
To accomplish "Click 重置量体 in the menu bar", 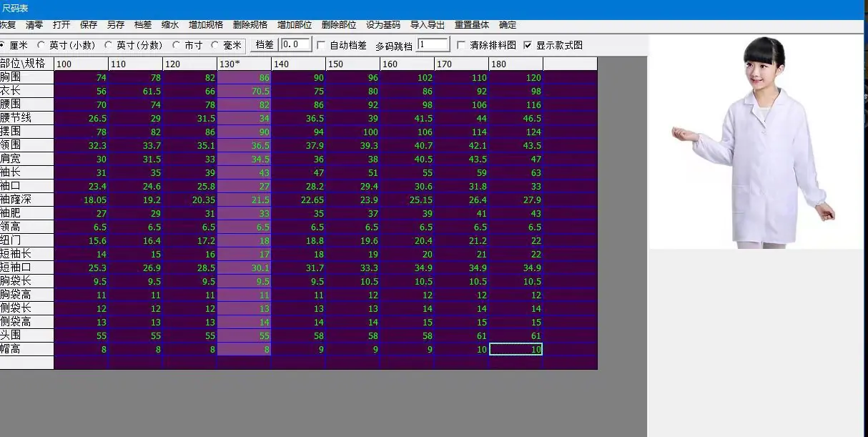I will (472, 24).
